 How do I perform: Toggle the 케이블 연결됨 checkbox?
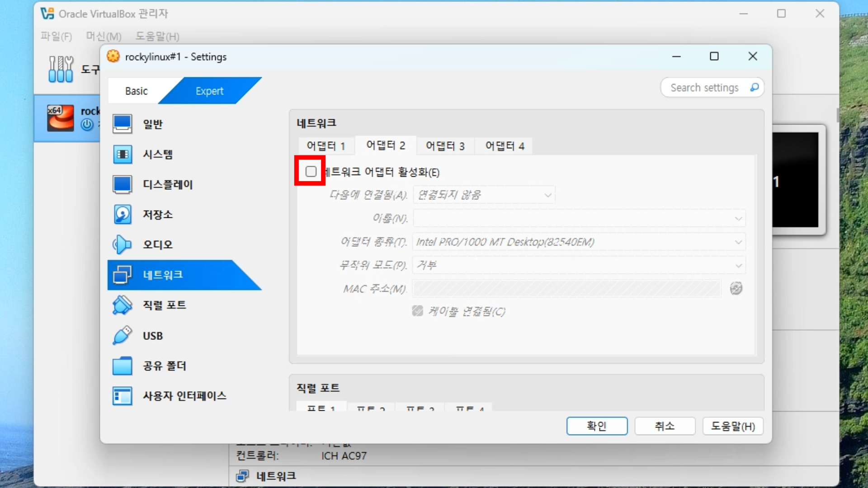tap(417, 311)
